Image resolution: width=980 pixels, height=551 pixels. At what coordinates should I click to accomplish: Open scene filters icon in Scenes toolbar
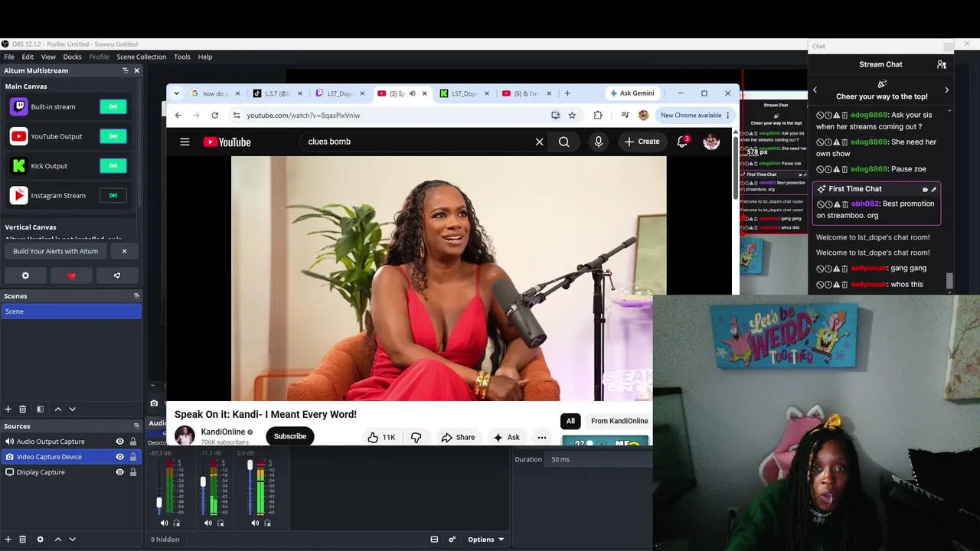point(40,409)
